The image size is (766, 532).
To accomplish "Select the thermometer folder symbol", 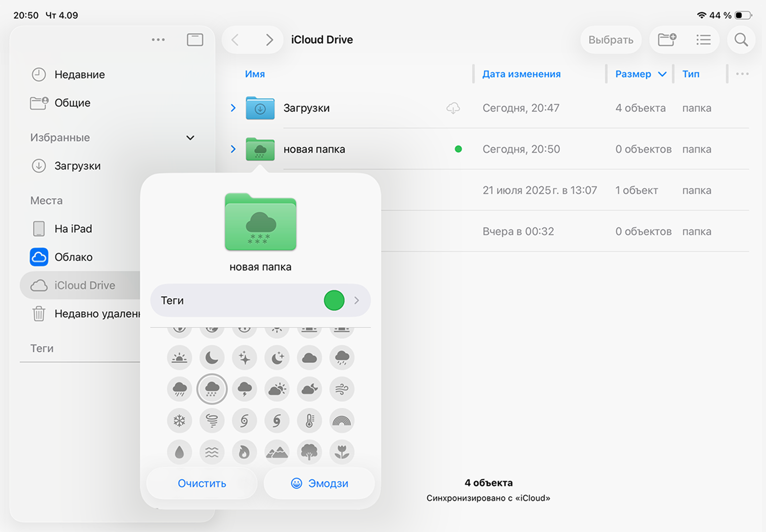I will pos(309,421).
